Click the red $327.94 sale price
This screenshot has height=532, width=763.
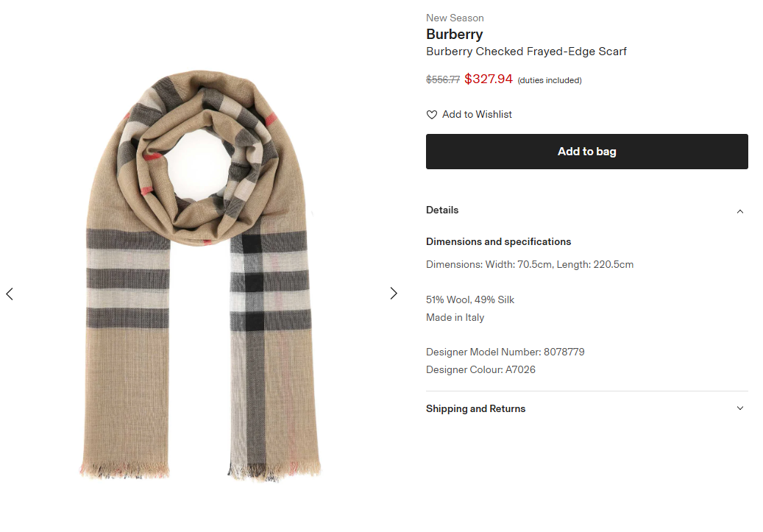coord(488,79)
